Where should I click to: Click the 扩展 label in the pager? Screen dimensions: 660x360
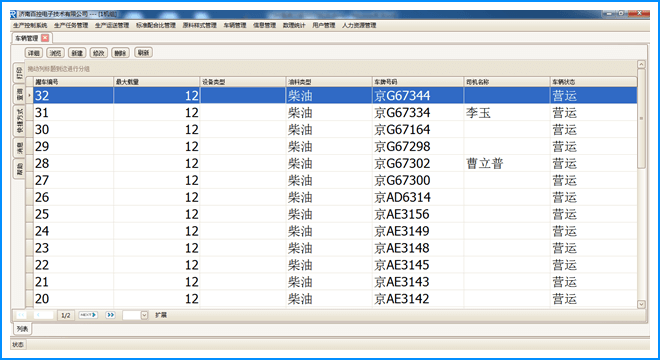[161, 315]
